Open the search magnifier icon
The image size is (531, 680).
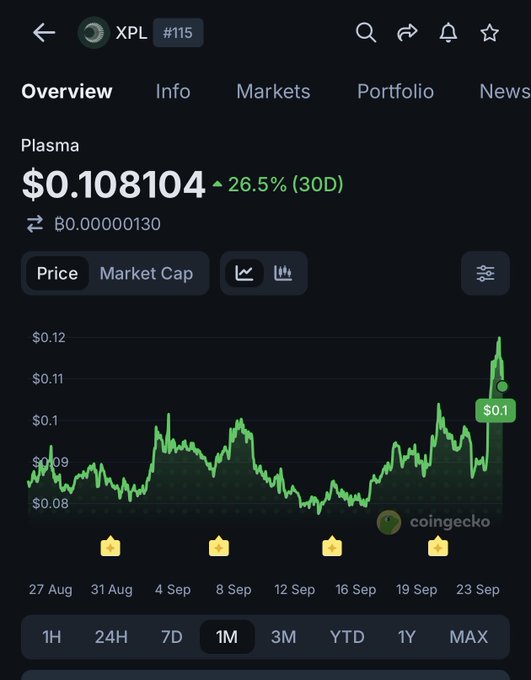(x=366, y=33)
